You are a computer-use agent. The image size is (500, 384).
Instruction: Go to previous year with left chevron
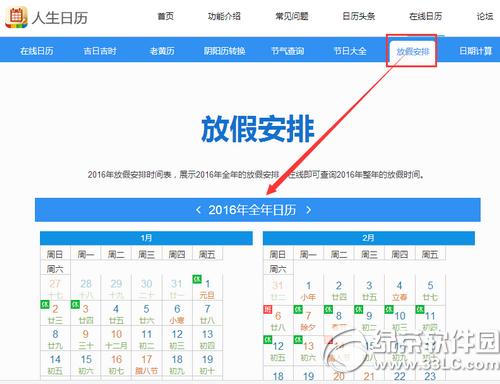pyautogui.click(x=198, y=210)
